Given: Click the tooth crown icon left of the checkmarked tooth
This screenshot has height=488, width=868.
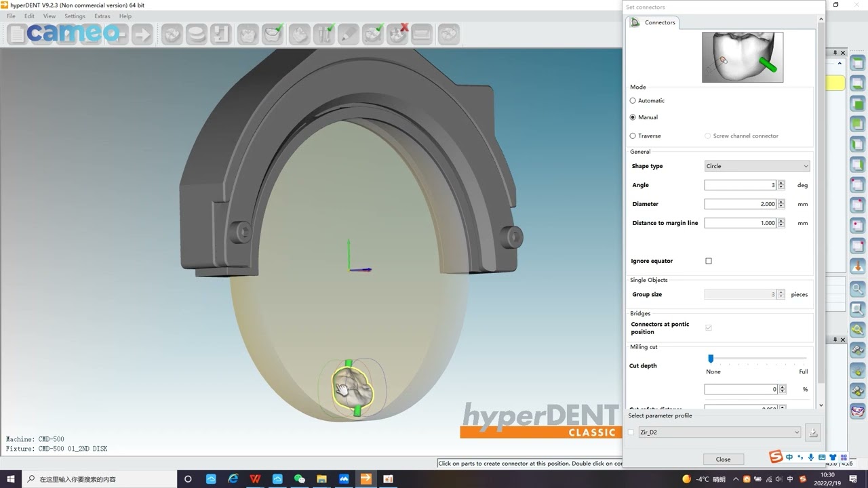Looking at the screenshot, I should [x=248, y=34].
